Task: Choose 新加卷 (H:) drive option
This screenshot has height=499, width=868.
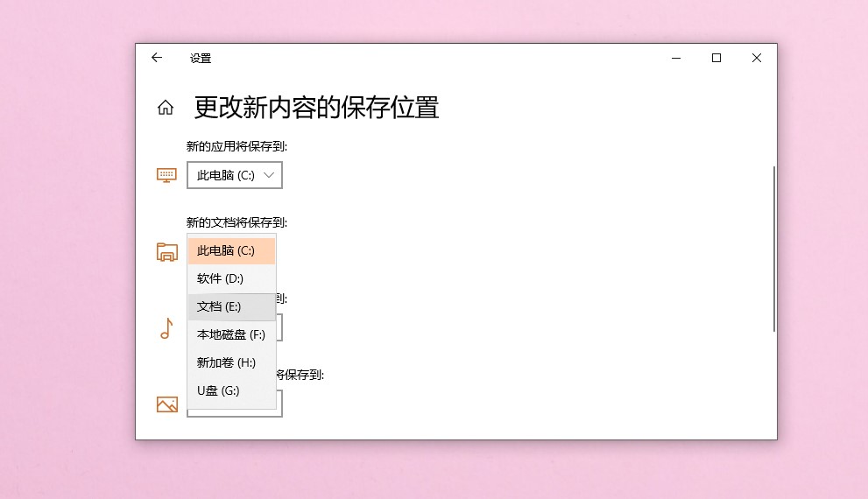Action: (231, 363)
